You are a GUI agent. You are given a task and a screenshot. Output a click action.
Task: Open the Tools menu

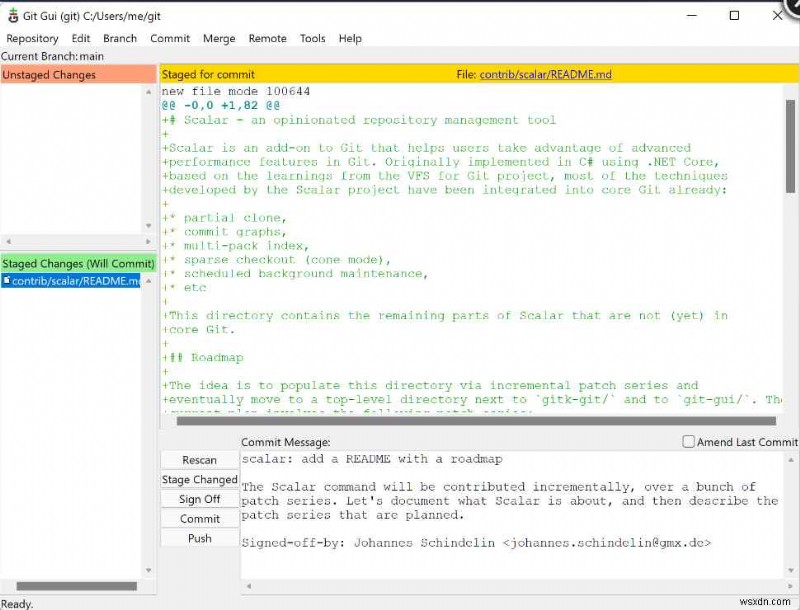click(x=312, y=38)
